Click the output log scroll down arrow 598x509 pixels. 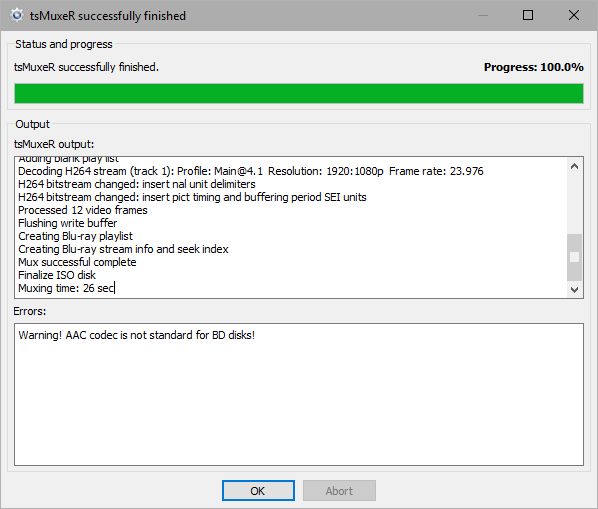tap(574, 289)
